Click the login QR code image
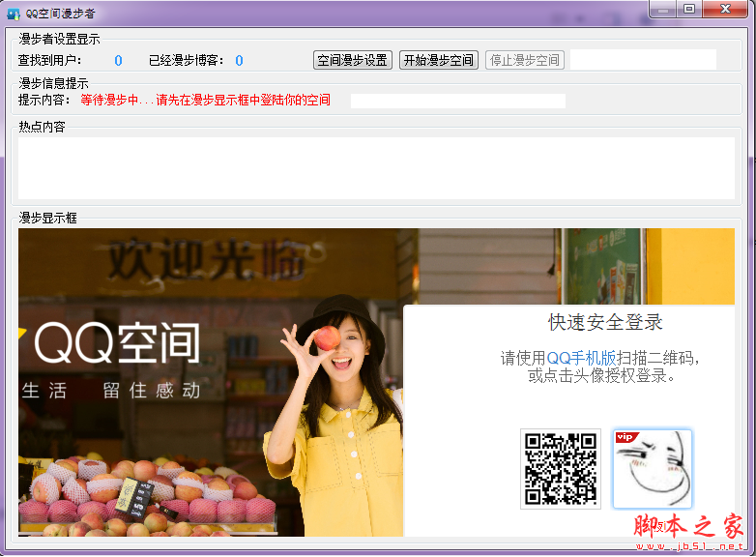This screenshot has width=756, height=557. [x=561, y=469]
